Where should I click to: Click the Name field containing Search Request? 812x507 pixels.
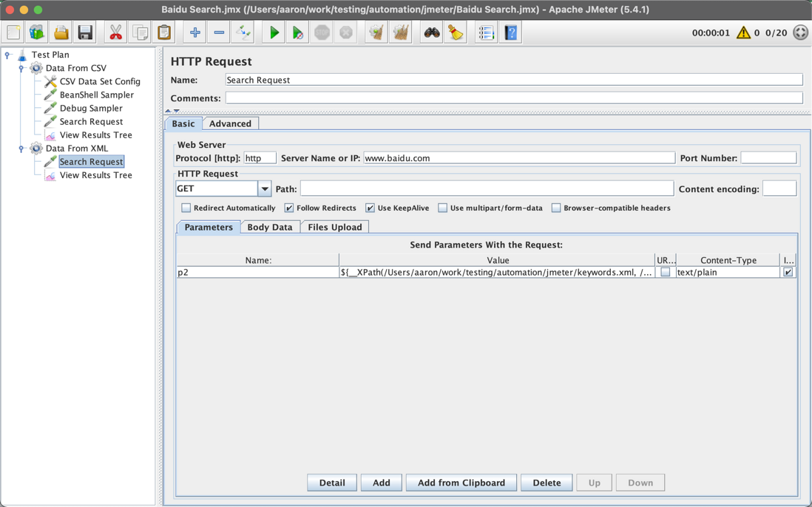click(x=514, y=80)
